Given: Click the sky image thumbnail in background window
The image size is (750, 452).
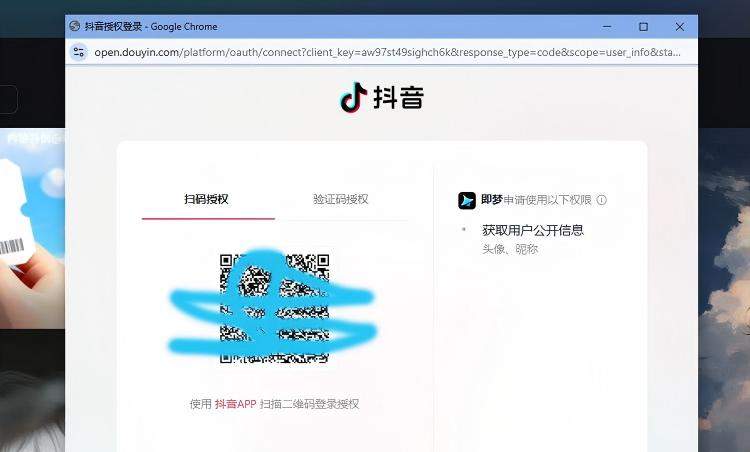Looking at the screenshot, I should point(32,229).
